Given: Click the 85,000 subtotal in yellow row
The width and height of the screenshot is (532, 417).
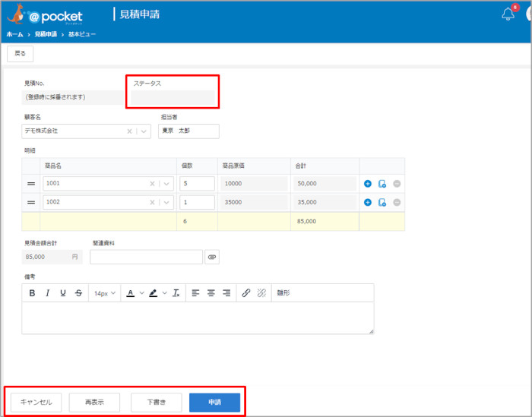Looking at the screenshot, I should tap(307, 221).
